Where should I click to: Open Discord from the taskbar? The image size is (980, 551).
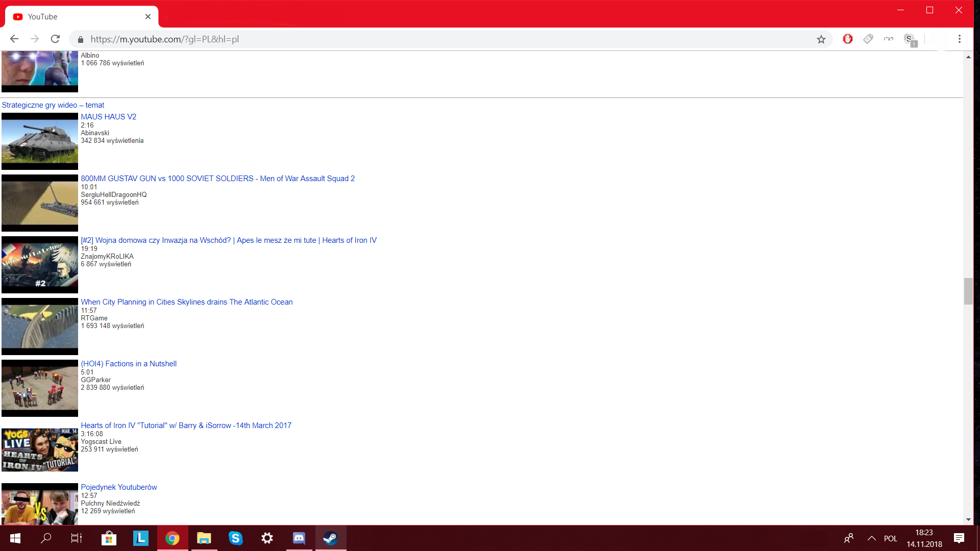pos(299,538)
